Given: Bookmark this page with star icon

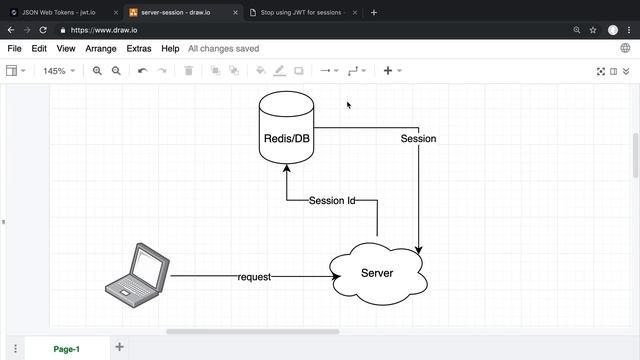Looking at the screenshot, I should (593, 30).
